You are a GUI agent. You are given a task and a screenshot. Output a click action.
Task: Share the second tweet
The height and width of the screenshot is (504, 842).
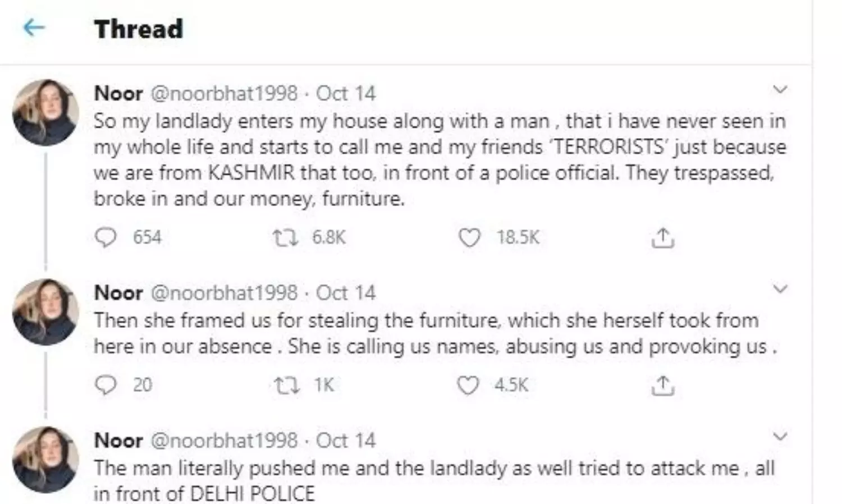coord(663,385)
